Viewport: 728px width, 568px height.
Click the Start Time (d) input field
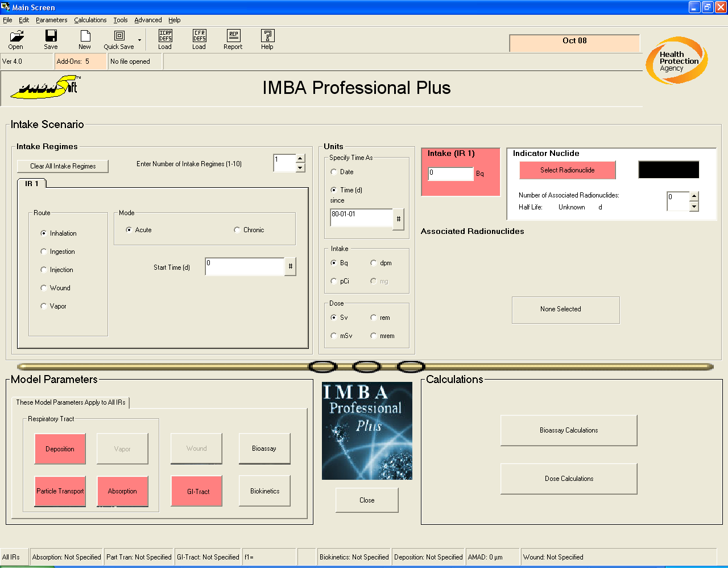245,266
